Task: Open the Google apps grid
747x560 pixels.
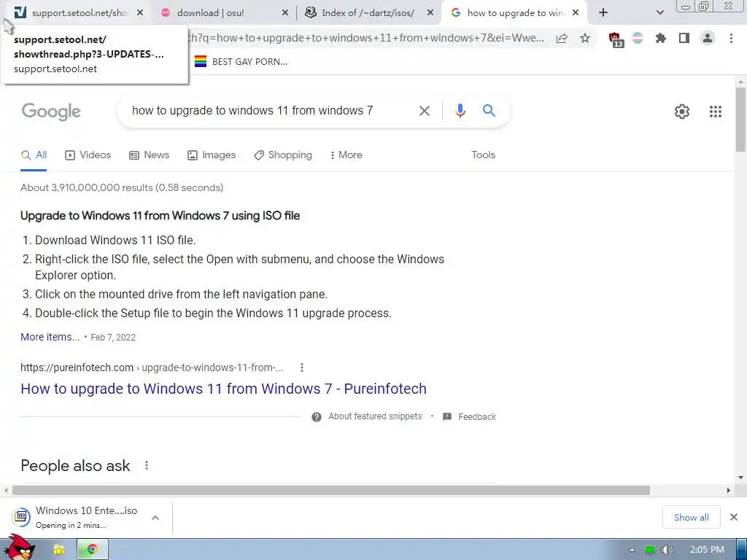Action: pyautogui.click(x=716, y=112)
